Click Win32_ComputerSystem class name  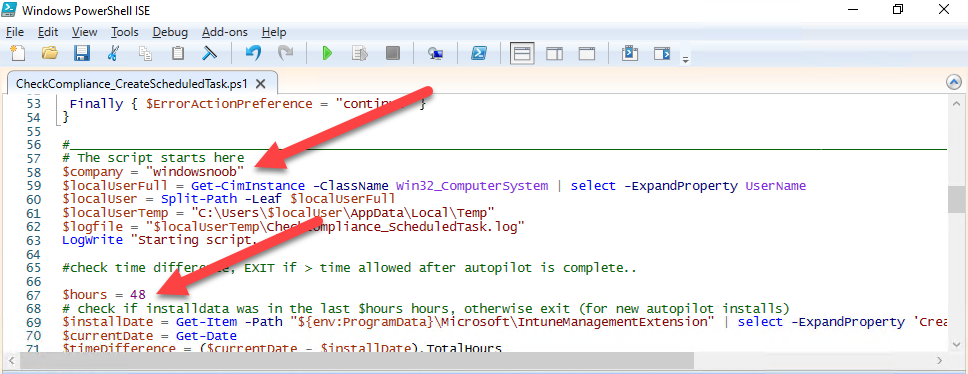(472, 185)
